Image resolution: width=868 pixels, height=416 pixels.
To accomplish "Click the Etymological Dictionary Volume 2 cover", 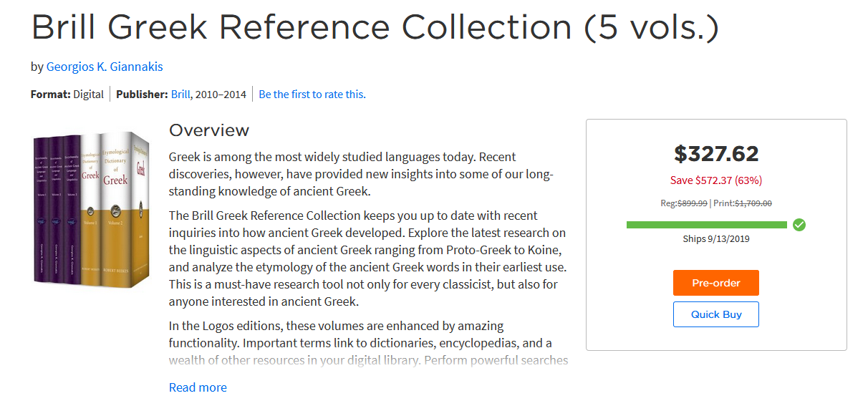I will (x=115, y=209).
